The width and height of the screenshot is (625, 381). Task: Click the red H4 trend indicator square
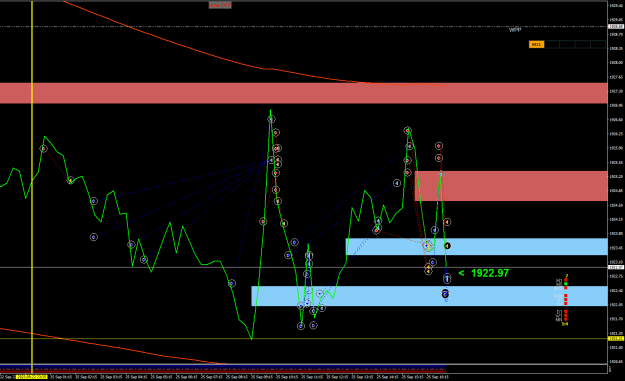coord(566,303)
